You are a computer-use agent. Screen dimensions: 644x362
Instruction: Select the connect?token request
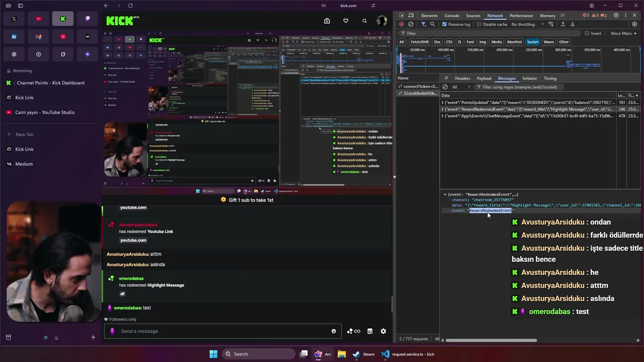(419, 86)
